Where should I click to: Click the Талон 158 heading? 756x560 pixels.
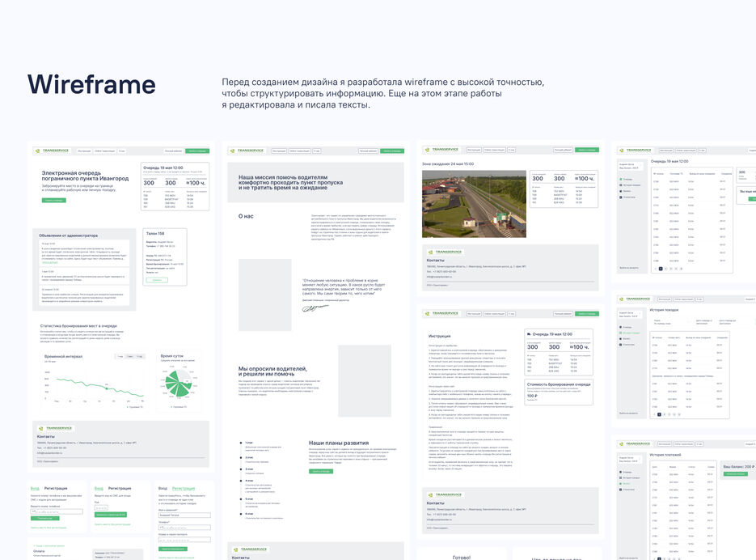(x=155, y=234)
